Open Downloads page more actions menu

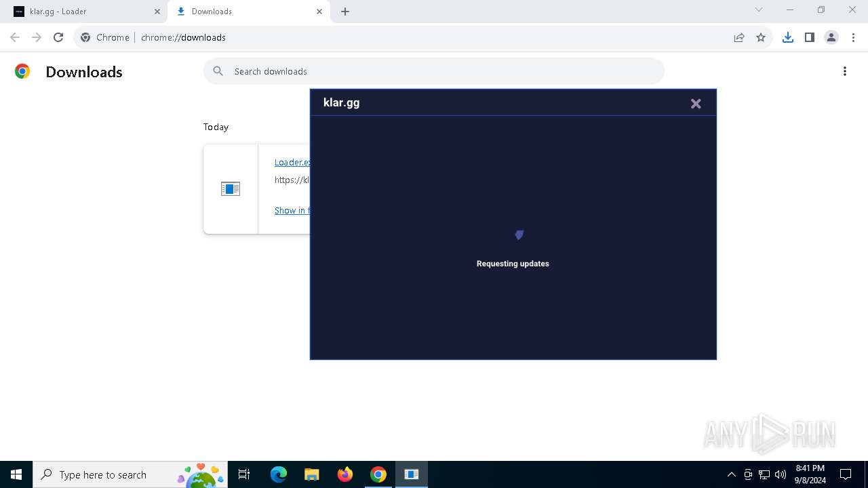click(x=845, y=71)
